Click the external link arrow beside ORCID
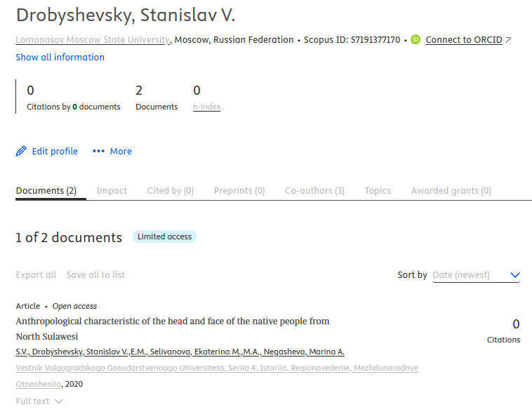This screenshot has width=532, height=419. click(x=508, y=40)
